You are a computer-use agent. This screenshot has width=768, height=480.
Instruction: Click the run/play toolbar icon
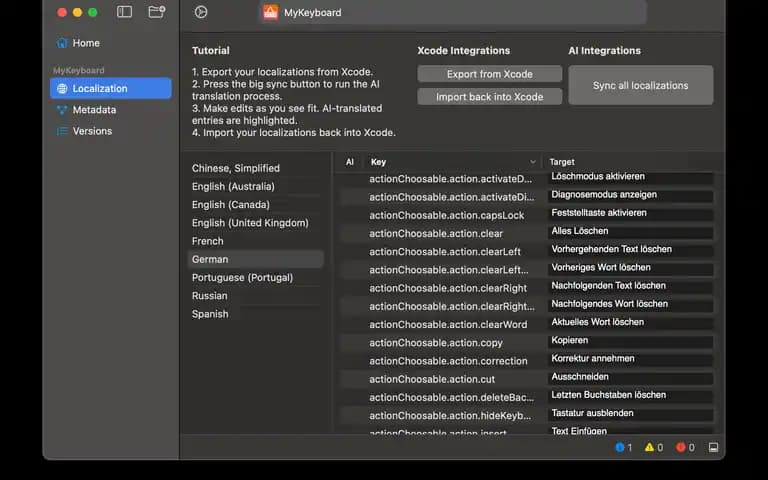201,12
